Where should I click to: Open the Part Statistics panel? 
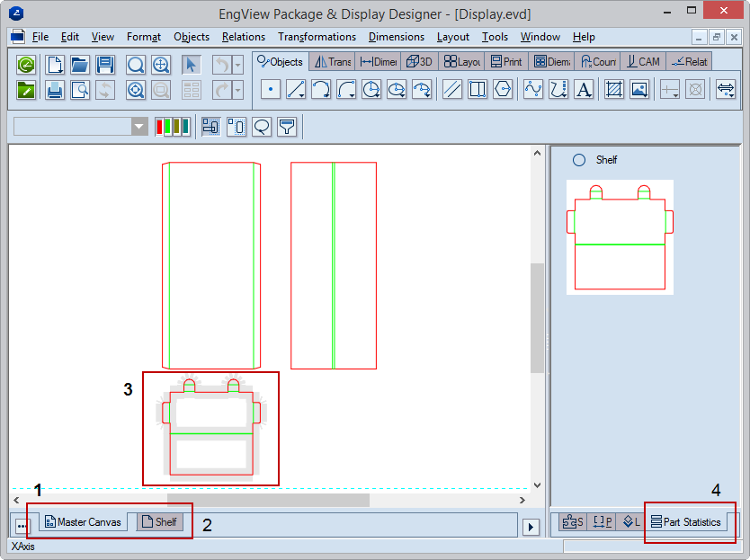[685, 522]
